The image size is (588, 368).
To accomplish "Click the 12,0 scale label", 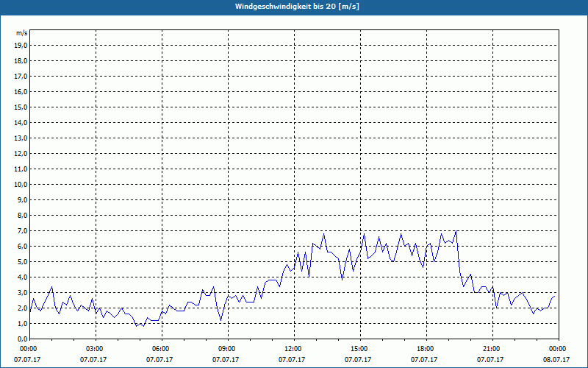I will pyautogui.click(x=21, y=154).
